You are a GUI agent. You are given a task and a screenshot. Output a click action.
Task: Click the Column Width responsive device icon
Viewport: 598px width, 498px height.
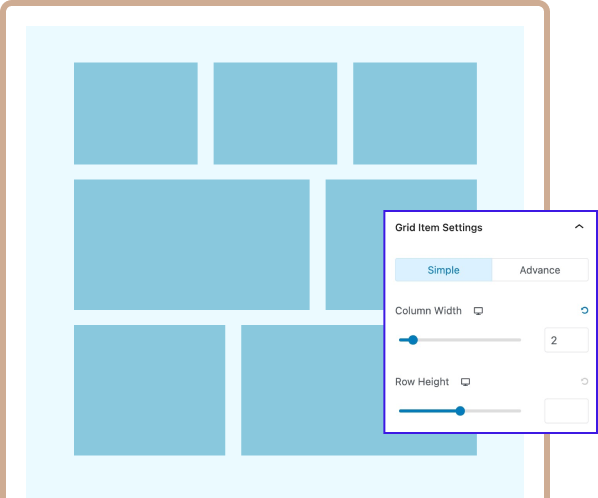[478, 311]
